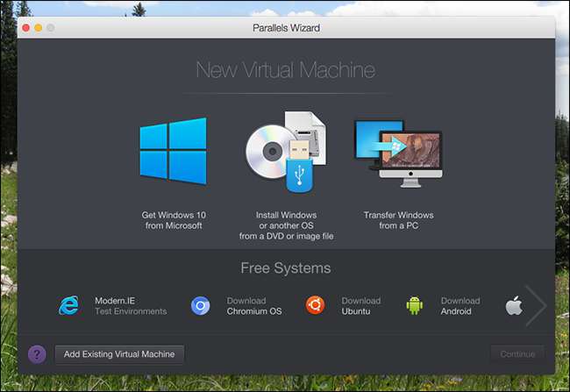
Task: Click Add Existing Virtual Machine button
Action: pos(119,354)
